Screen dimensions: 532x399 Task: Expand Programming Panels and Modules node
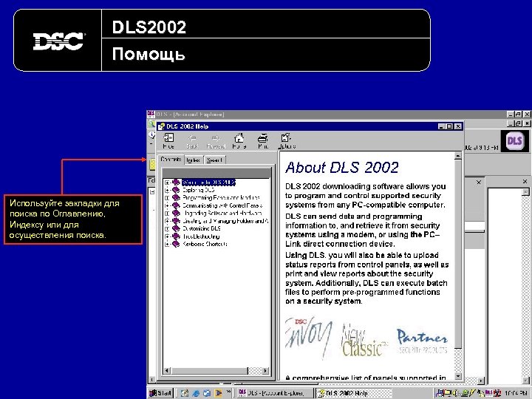click(x=167, y=198)
